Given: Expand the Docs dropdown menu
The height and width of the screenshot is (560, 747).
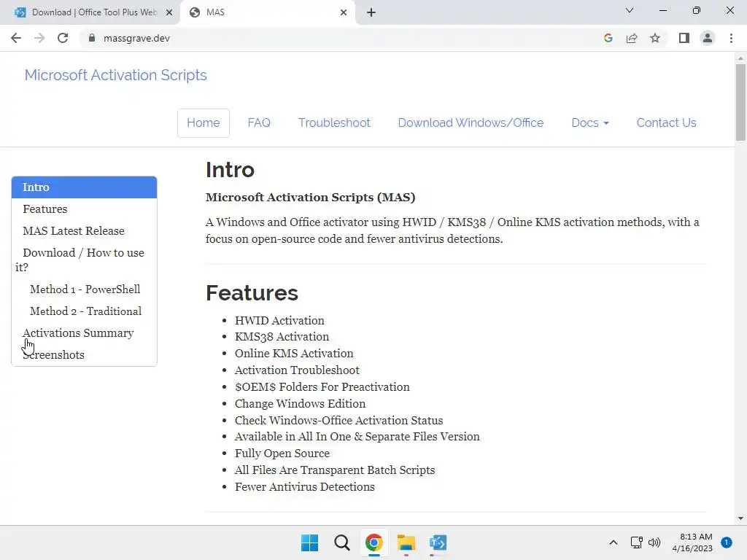Looking at the screenshot, I should pyautogui.click(x=589, y=122).
